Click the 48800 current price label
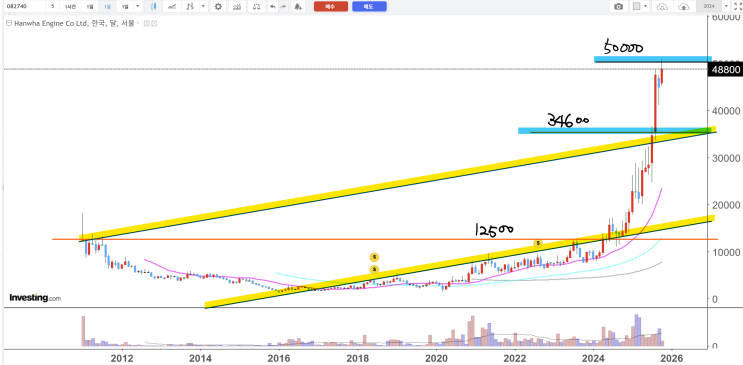This screenshot has height=365, width=743. 724,70
